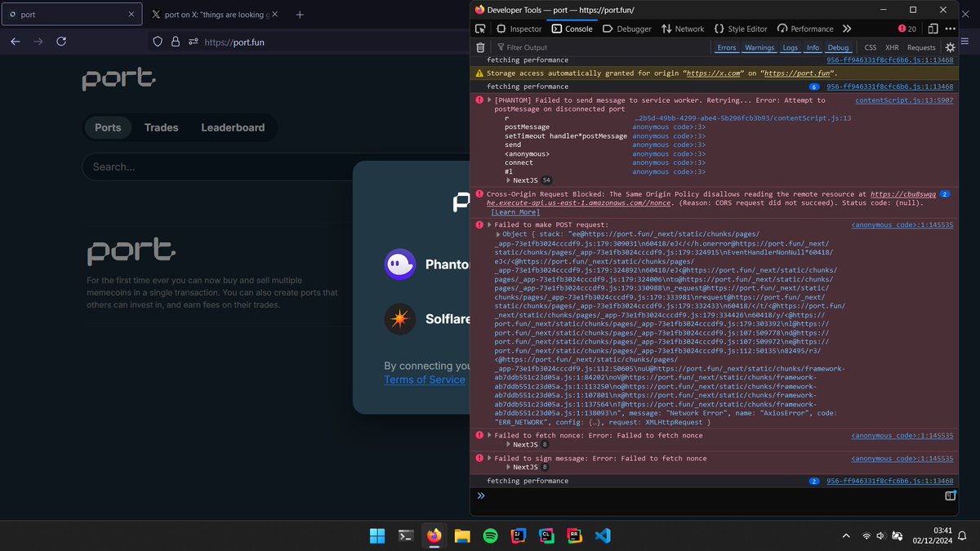Viewport: 980px width, 551px height.
Task: Collapse the PHANTOM error stack trace
Action: pyautogui.click(x=490, y=100)
